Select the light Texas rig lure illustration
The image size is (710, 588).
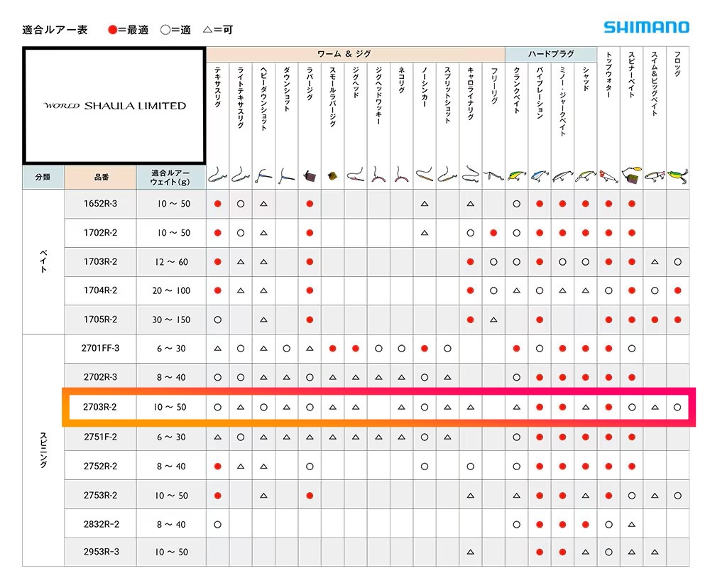[241, 175]
